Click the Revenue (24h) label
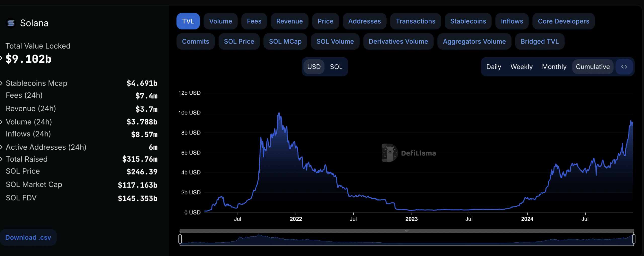This screenshot has height=256, width=644. [31, 109]
